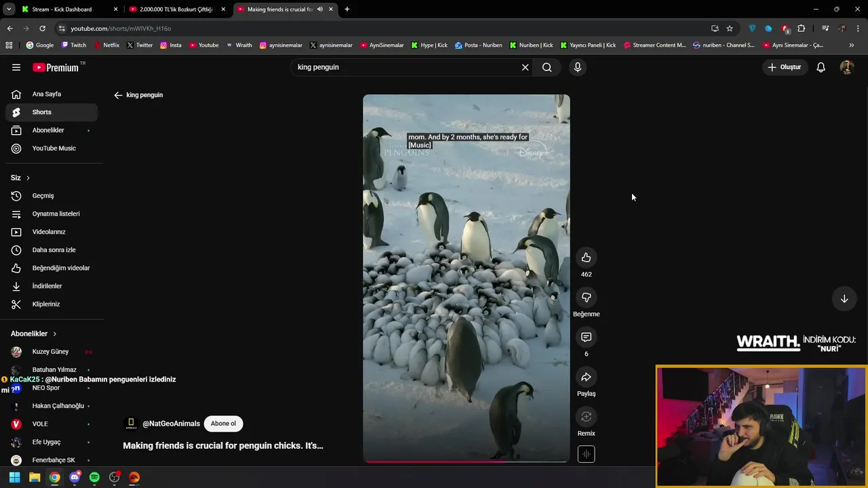
Task: Open the Yayıncı Paneli | Kick bookmark
Action: [x=588, y=45]
